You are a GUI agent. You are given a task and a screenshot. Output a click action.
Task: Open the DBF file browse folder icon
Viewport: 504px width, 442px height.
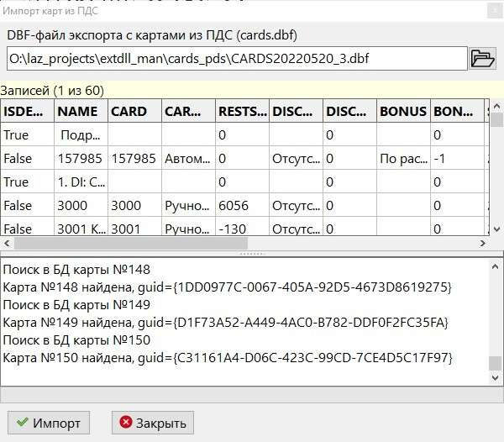(482, 58)
